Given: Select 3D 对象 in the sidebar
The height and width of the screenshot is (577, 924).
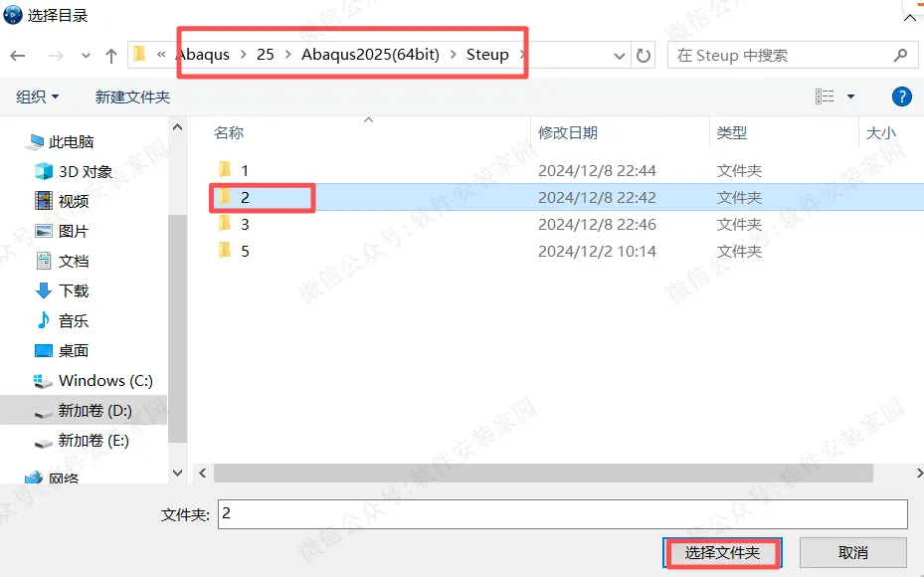Looking at the screenshot, I should coord(75,171).
